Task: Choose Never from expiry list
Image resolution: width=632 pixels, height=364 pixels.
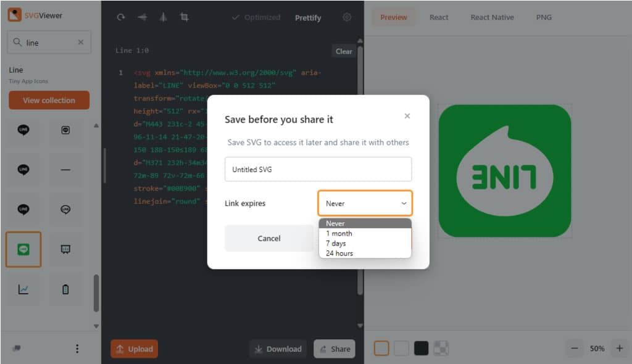Action: [365, 223]
